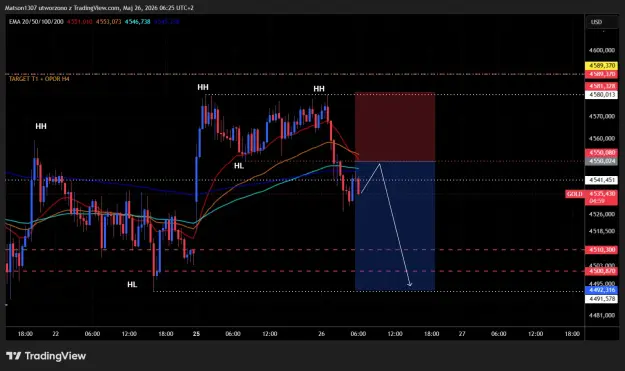Screen dimensions: 625x371
Task: Click the HL label above the 4491 dotted line
Action: (x=132, y=285)
